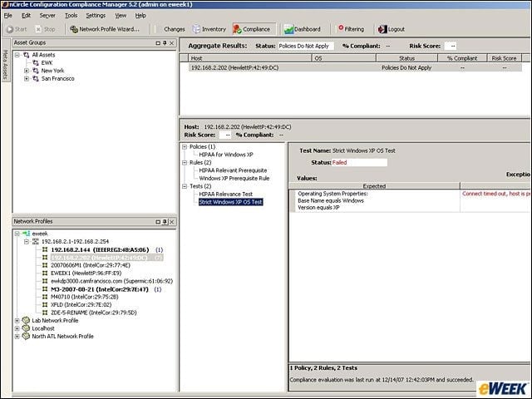Open the Inventory view

click(x=209, y=29)
